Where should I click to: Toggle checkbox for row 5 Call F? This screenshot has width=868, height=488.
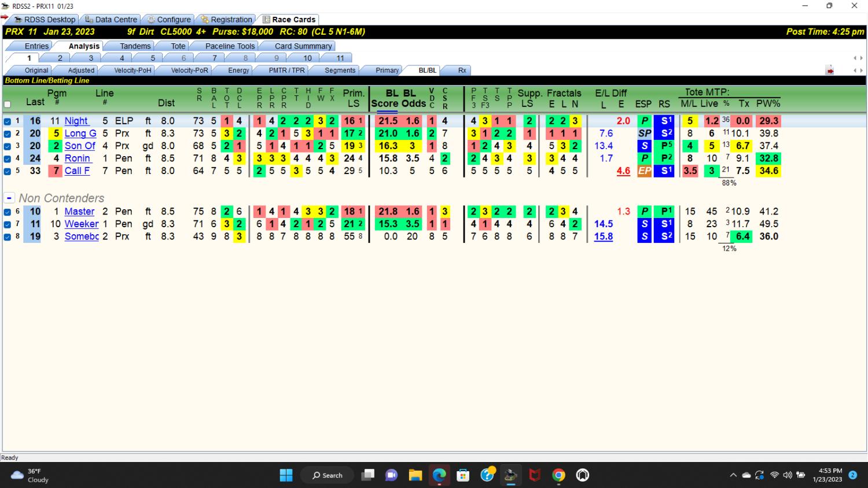(x=8, y=171)
